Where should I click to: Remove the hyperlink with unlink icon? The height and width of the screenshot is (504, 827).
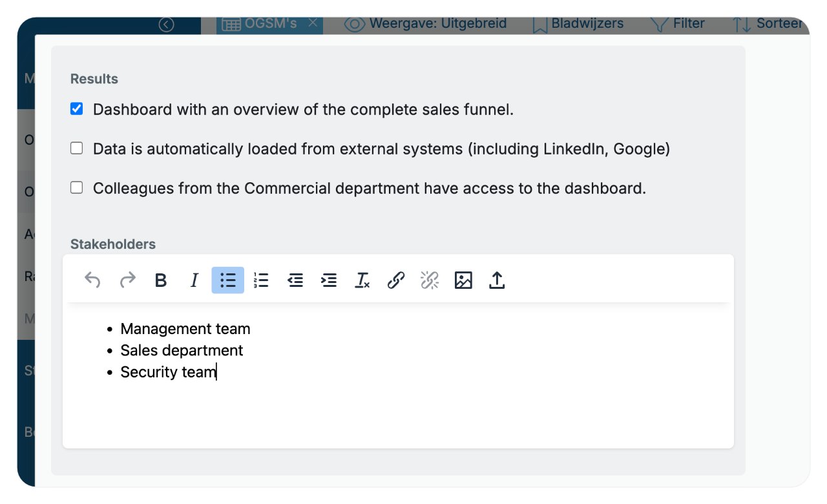click(430, 280)
